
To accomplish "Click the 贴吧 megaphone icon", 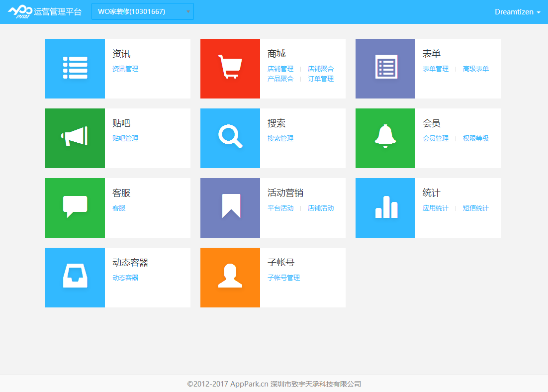I will click(x=75, y=138).
